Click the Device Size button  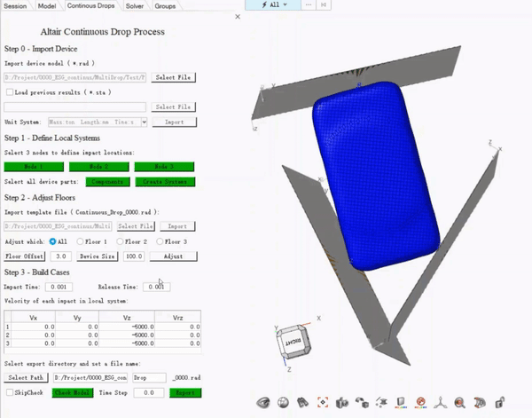[x=98, y=256]
